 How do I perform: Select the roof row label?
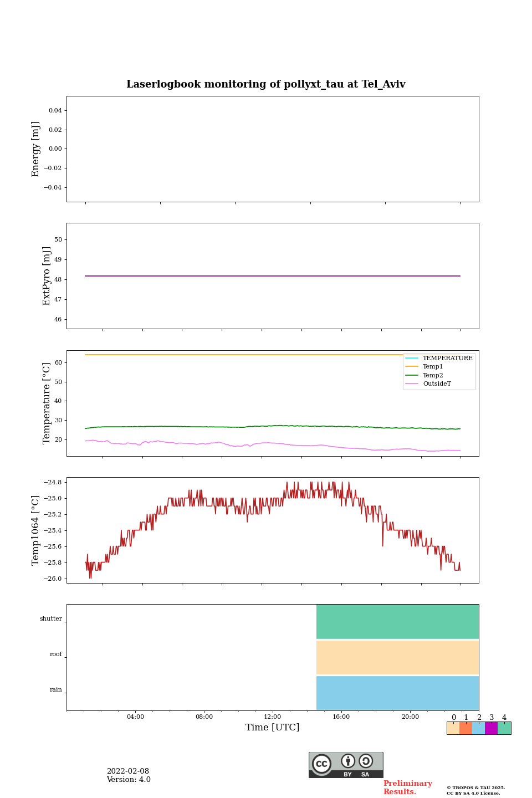[x=56, y=654]
